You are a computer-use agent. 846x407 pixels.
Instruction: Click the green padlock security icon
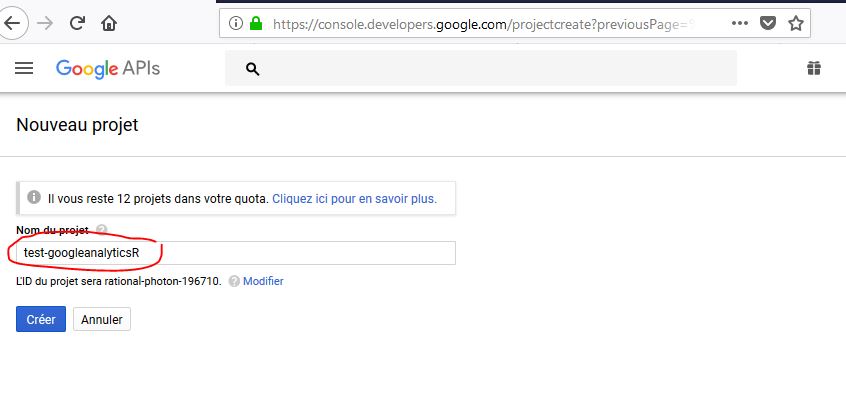click(256, 23)
